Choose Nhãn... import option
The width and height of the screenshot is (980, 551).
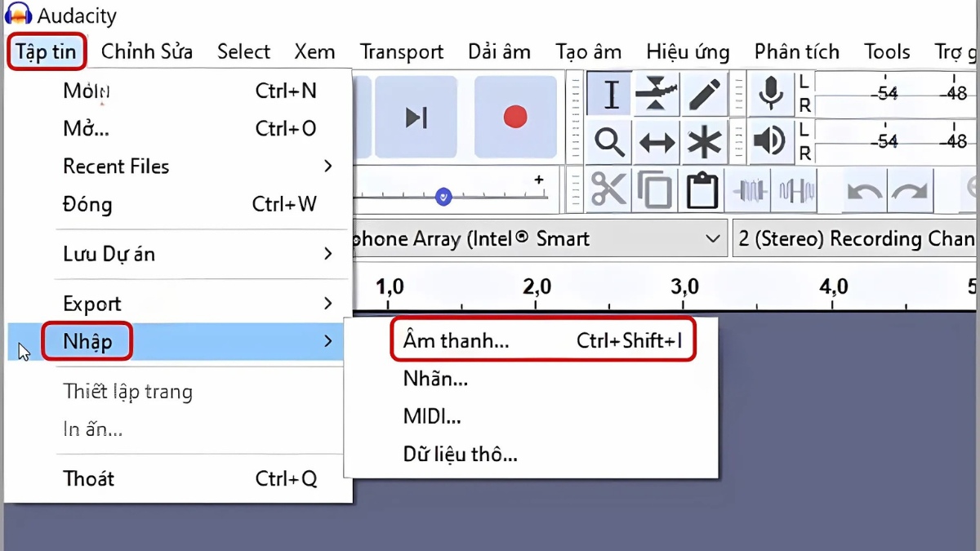click(x=531, y=379)
